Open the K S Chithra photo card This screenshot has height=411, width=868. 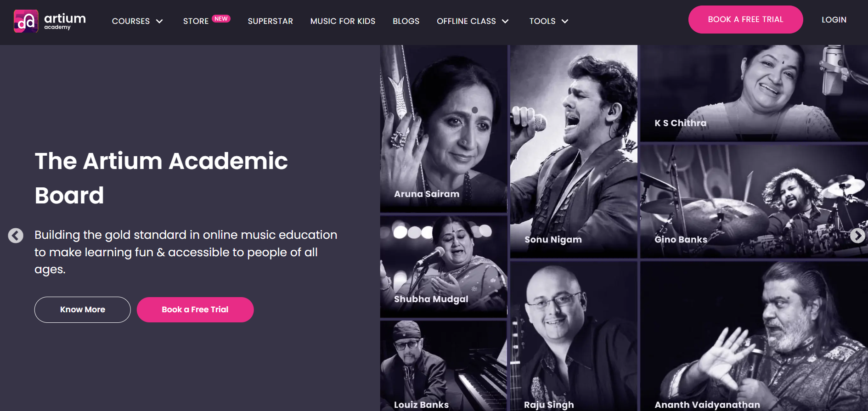point(754,93)
